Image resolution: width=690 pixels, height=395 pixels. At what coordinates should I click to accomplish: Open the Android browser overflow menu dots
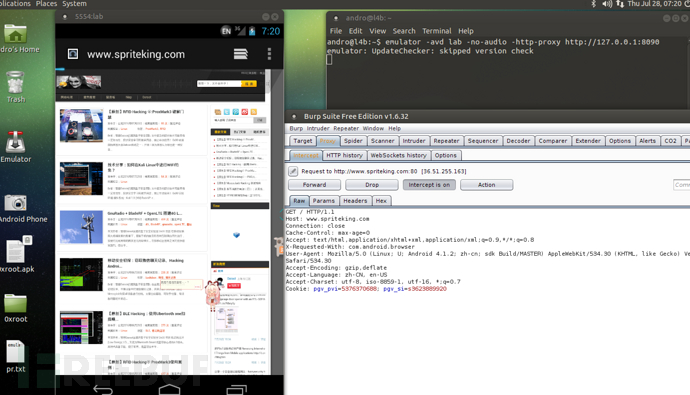click(x=269, y=54)
